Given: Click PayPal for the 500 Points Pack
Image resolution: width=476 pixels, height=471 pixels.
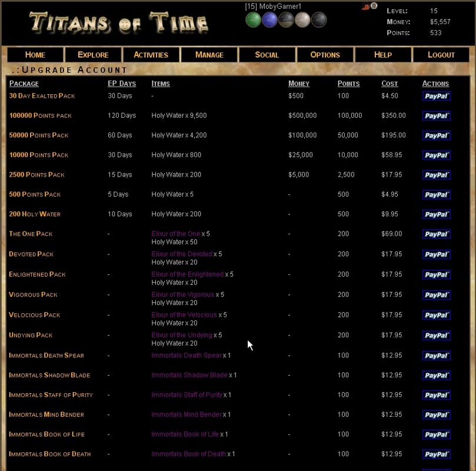Looking at the screenshot, I should [x=435, y=194].
